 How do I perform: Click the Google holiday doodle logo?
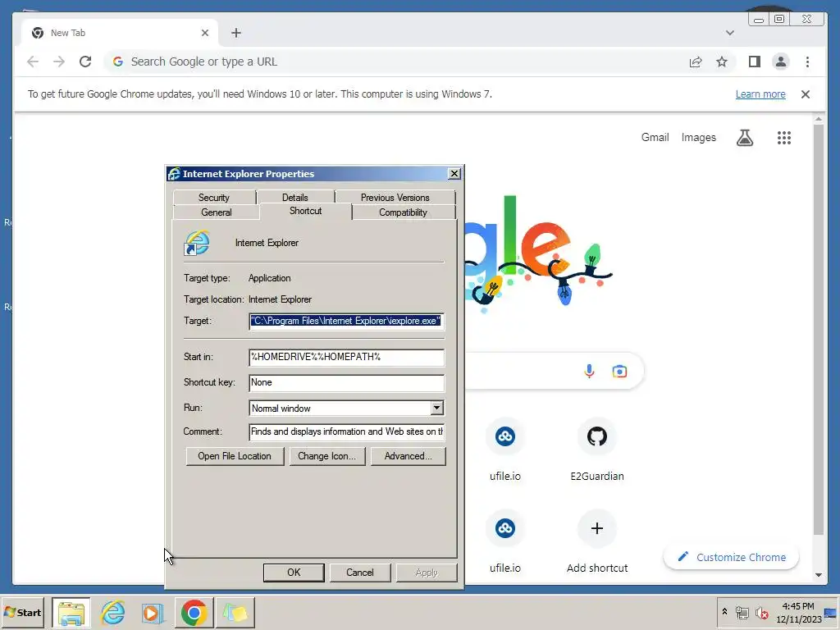click(x=538, y=254)
